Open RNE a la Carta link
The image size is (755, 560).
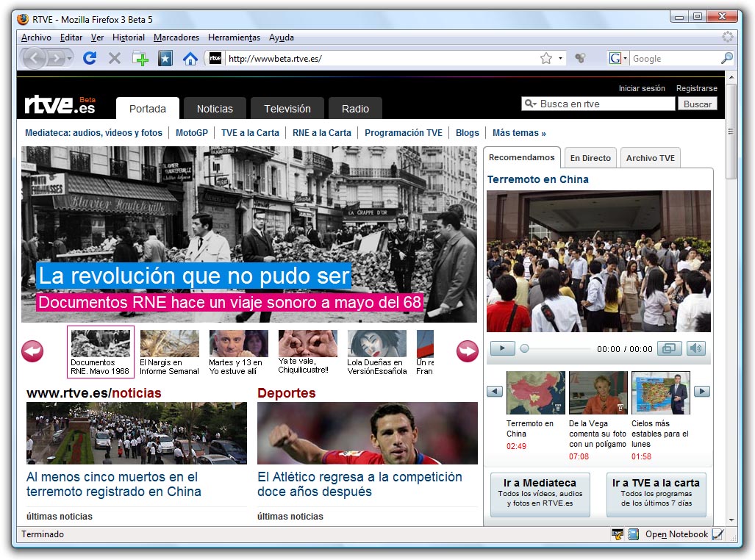[x=322, y=133]
